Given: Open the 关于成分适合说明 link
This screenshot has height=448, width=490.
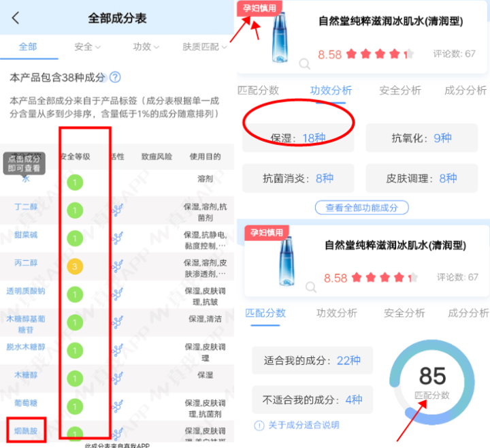Looking at the screenshot, I should click(304, 425).
